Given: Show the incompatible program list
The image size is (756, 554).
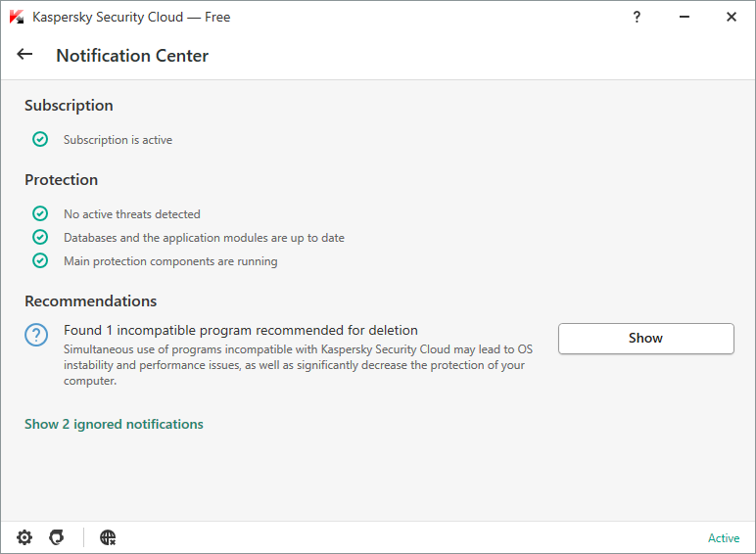Looking at the screenshot, I should (646, 339).
